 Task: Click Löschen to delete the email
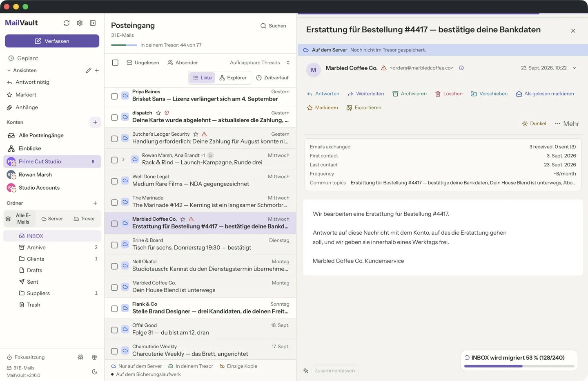click(449, 94)
